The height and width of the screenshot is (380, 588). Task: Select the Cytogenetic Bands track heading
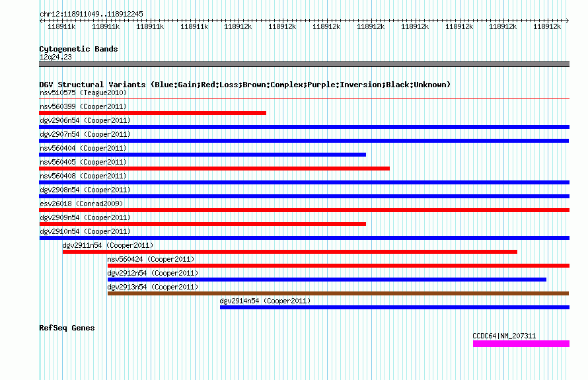pos(79,49)
